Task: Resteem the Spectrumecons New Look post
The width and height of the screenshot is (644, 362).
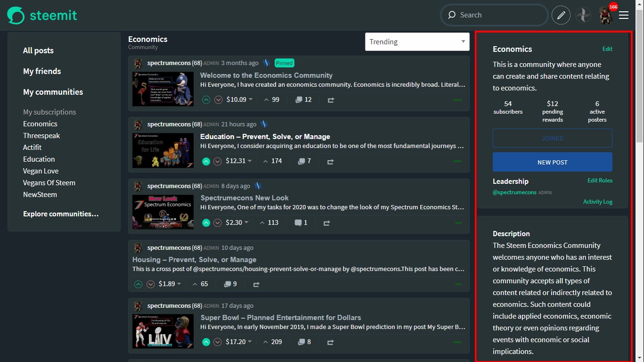Action: tap(326, 223)
